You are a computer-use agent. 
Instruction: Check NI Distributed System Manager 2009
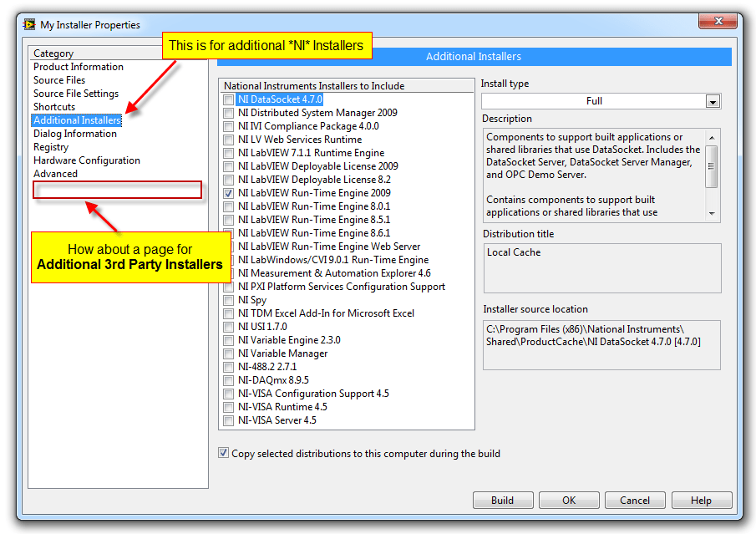click(x=228, y=113)
